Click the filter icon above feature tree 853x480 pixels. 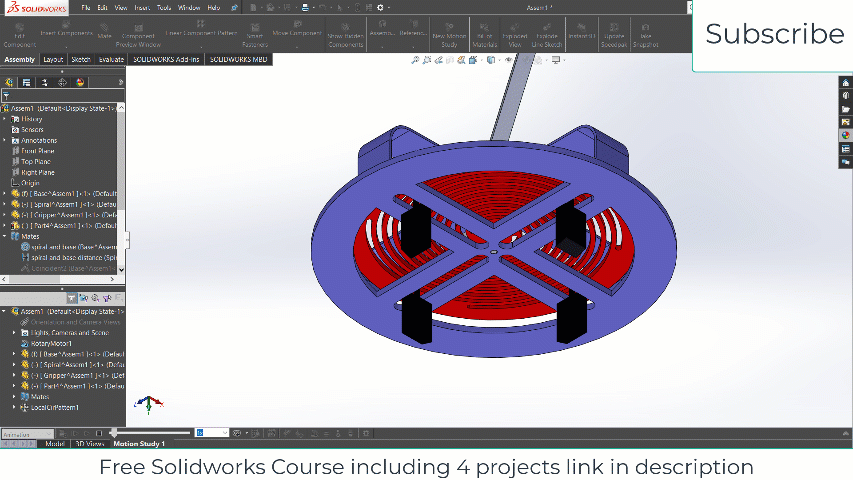click(6, 96)
